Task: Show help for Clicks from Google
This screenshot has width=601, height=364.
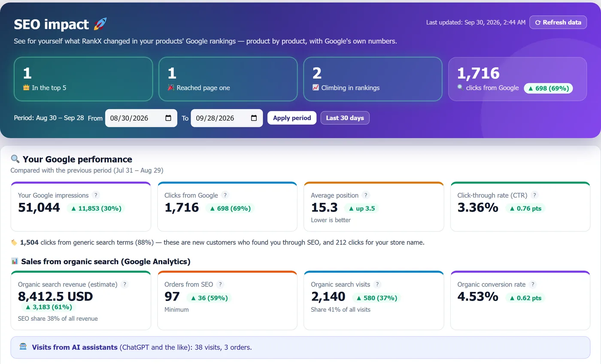Action: click(225, 195)
